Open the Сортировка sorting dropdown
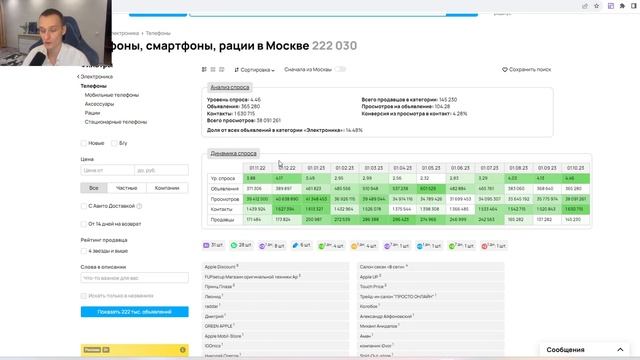The width and height of the screenshot is (640, 360). tap(255, 70)
